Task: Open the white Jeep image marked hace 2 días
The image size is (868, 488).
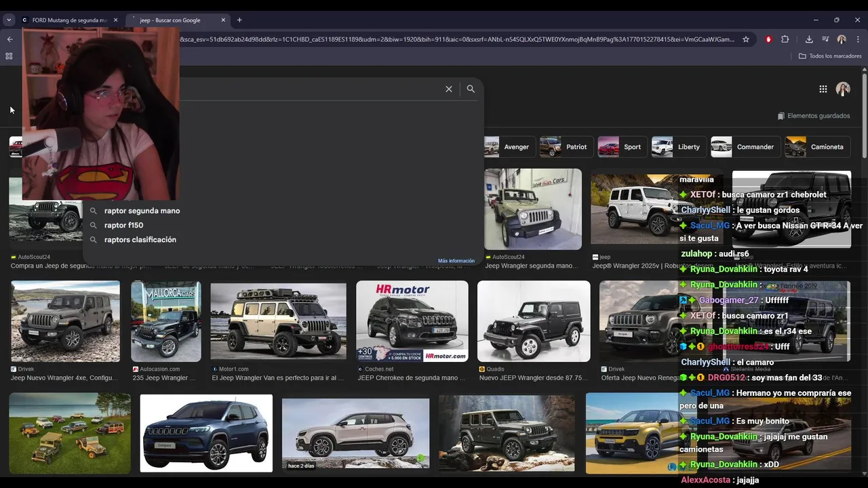Action: pyautogui.click(x=355, y=434)
